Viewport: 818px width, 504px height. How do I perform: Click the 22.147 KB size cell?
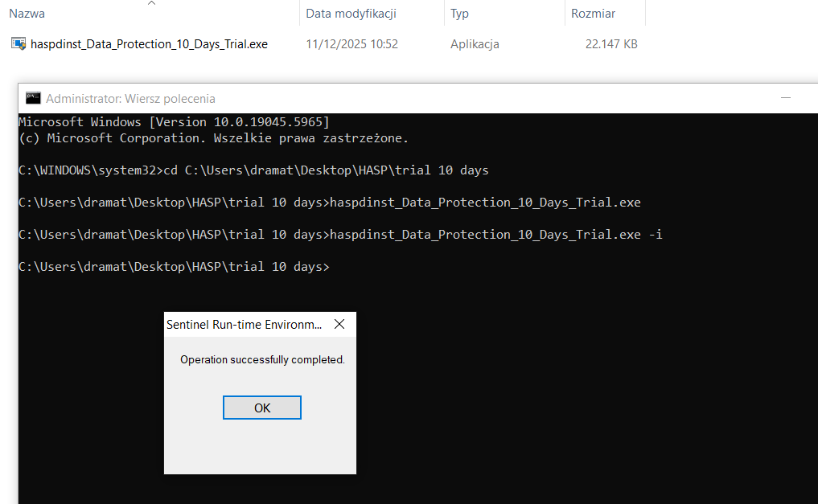pyautogui.click(x=611, y=44)
